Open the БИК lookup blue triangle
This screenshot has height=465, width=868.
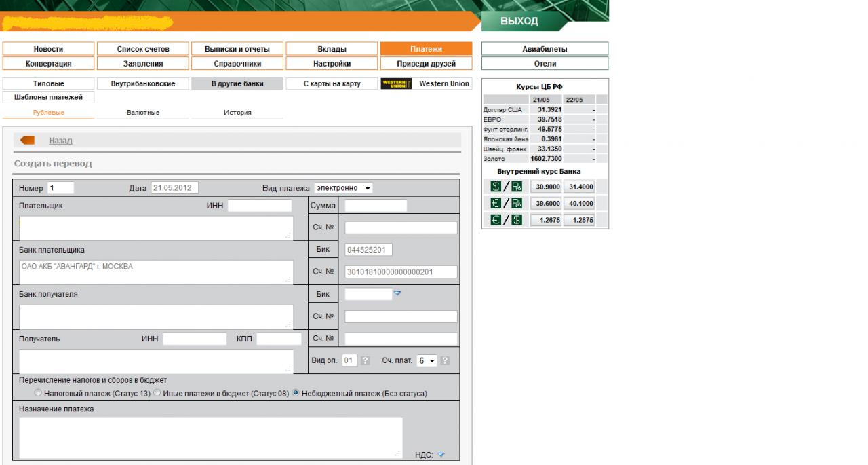tap(398, 293)
